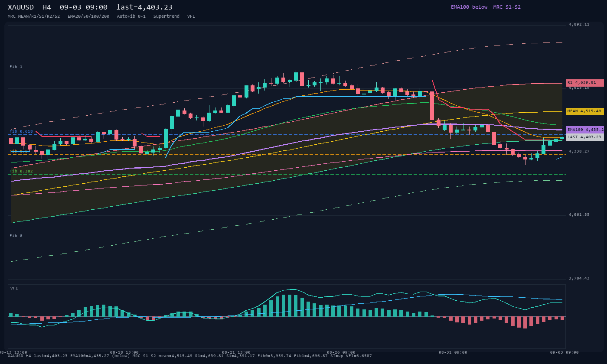This screenshot has width=607, height=364.
Task: Select the EMA100 4,435.2 price tag
Action: point(585,130)
